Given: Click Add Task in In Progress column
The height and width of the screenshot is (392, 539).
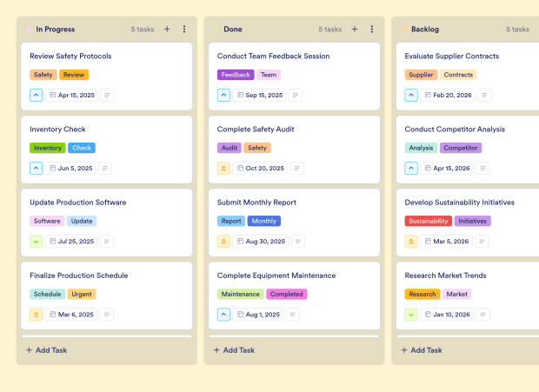Looking at the screenshot, I should click(x=47, y=350).
